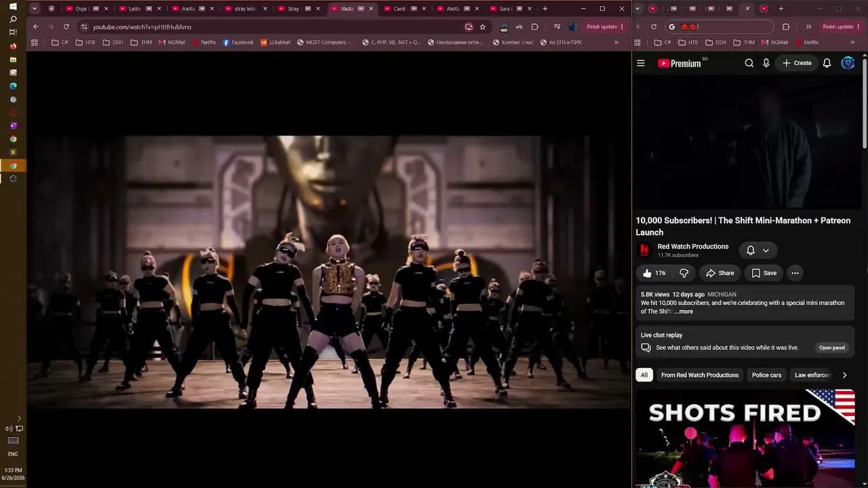Open media controls icon in left toolbar
The width and height of the screenshot is (868, 488).
coord(556,26)
